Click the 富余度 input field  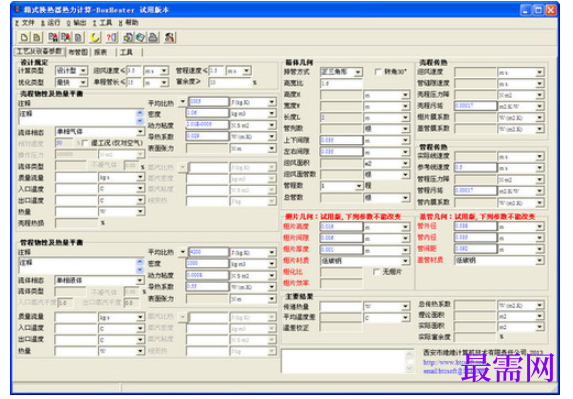(x=230, y=82)
